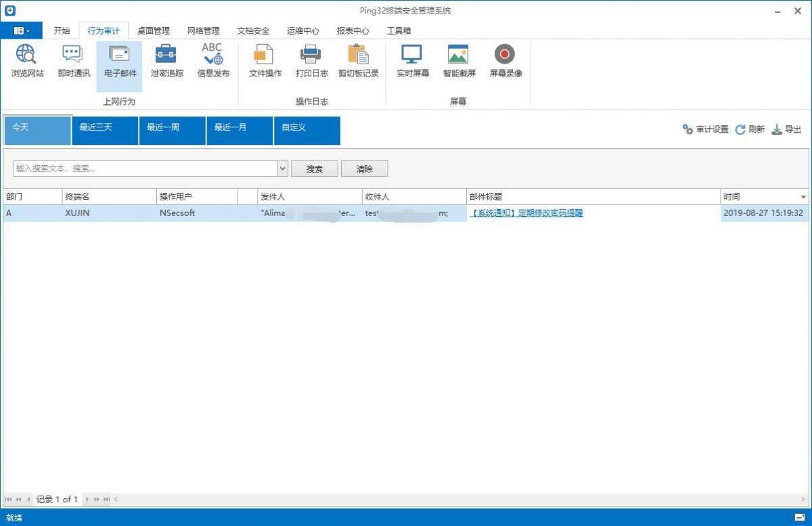The height and width of the screenshot is (526, 812).
Task: Select the 最近三天 time filter
Action: coord(105,130)
